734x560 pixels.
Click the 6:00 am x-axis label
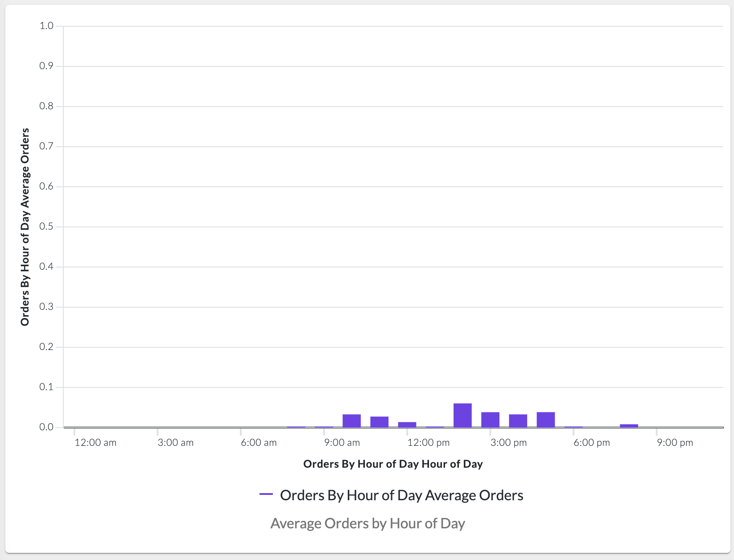[x=259, y=443]
